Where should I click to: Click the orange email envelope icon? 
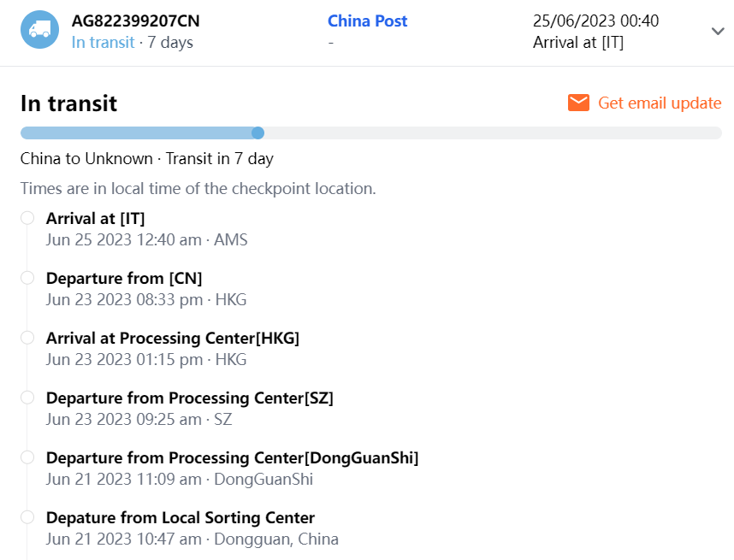[x=579, y=103]
